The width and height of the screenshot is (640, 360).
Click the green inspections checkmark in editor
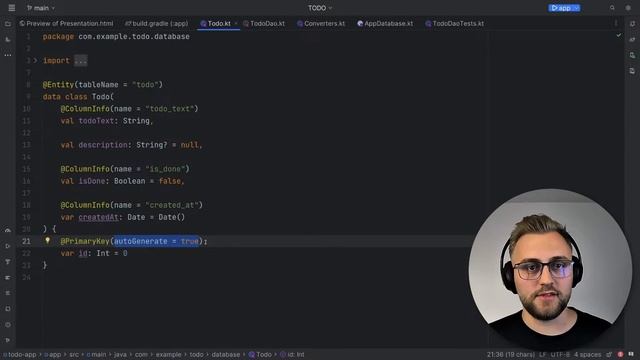(x=619, y=36)
